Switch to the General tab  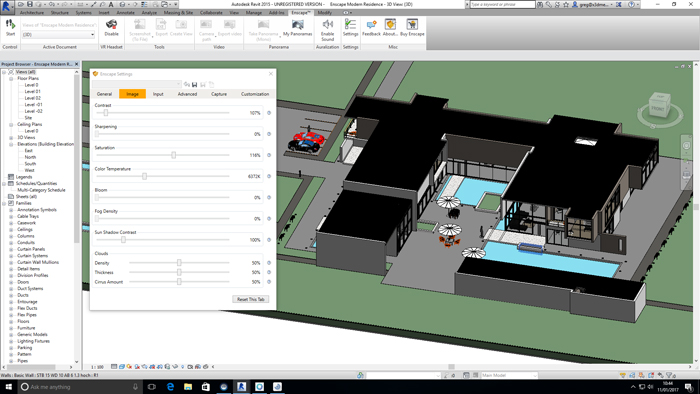point(104,94)
